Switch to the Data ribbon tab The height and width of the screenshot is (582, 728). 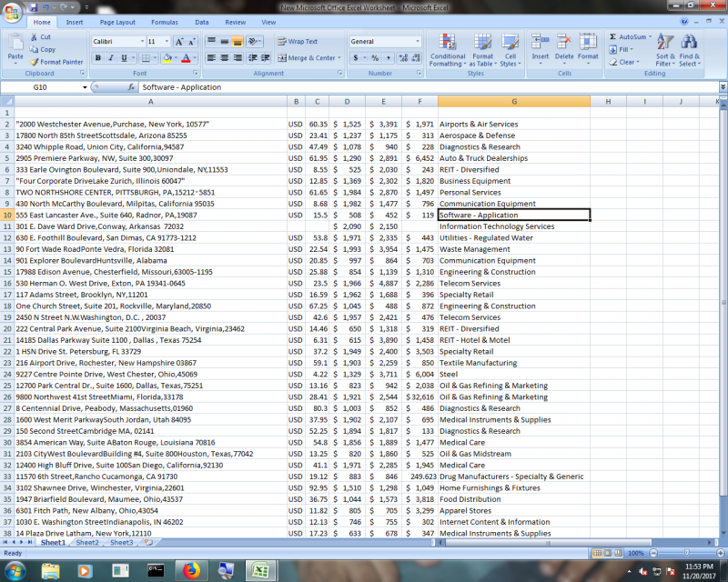[201, 22]
